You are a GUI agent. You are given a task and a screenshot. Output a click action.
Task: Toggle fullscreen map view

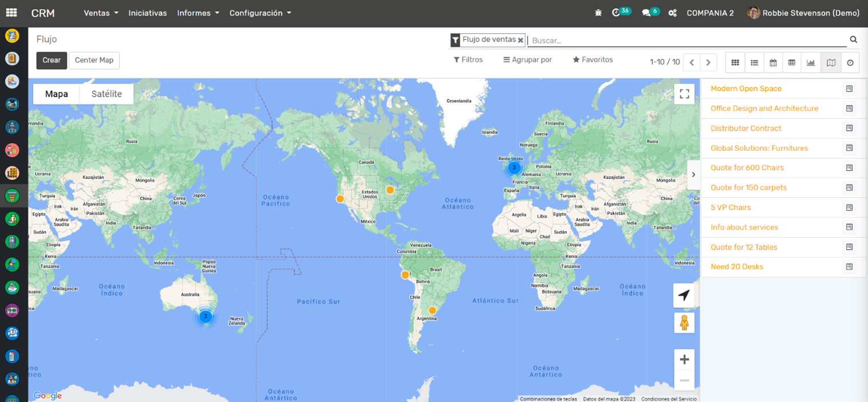(684, 94)
